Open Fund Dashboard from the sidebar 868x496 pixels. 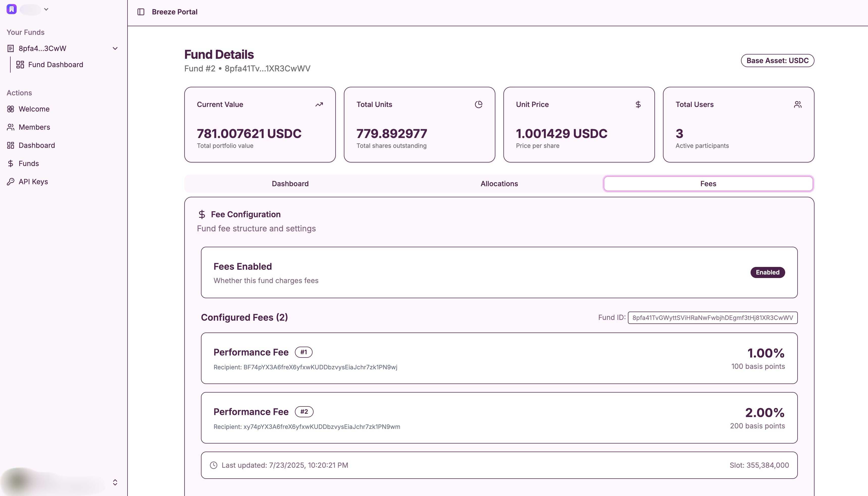(56, 64)
